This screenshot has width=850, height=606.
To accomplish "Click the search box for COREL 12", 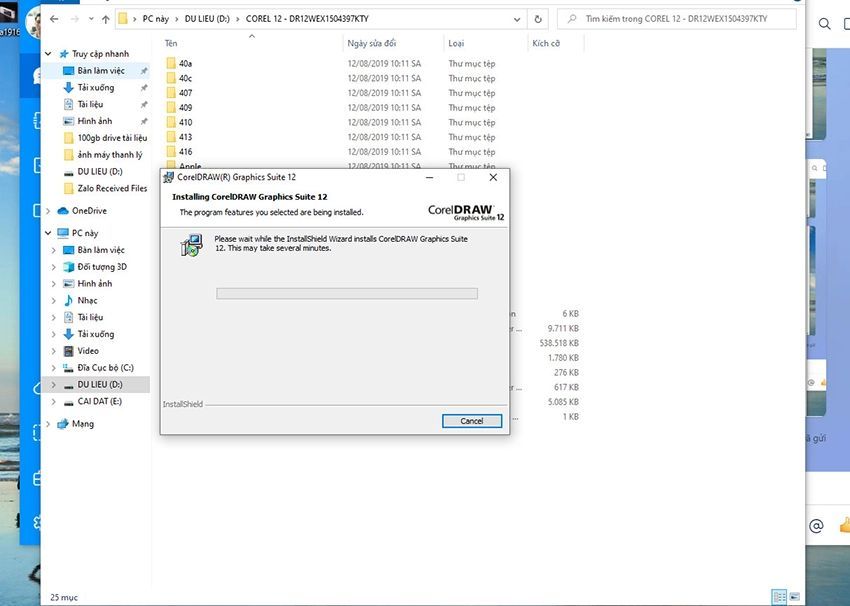I will point(677,19).
